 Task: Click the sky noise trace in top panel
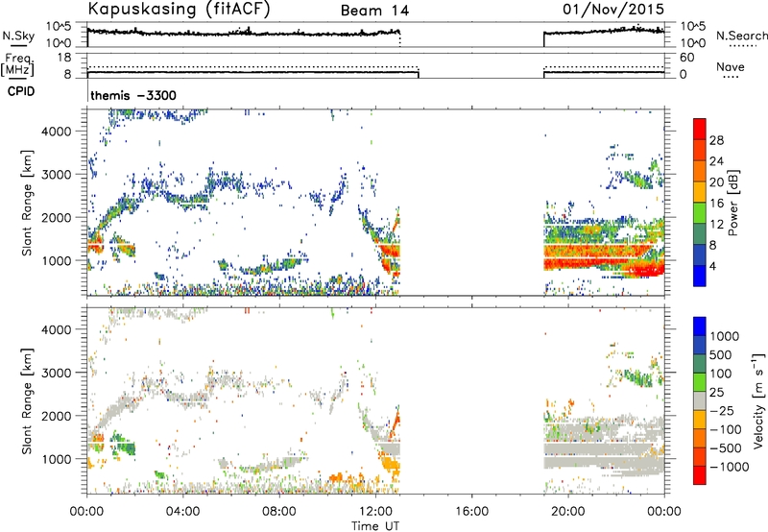pos(244,34)
